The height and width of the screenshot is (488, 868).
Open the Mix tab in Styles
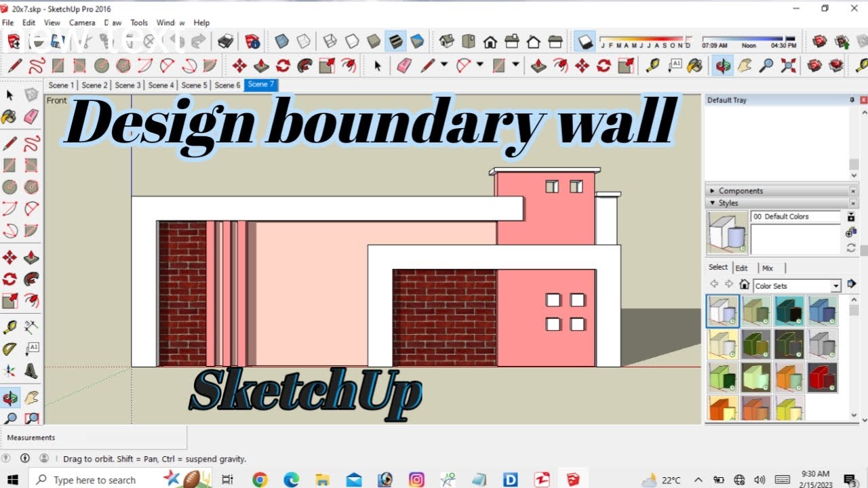pos(767,268)
